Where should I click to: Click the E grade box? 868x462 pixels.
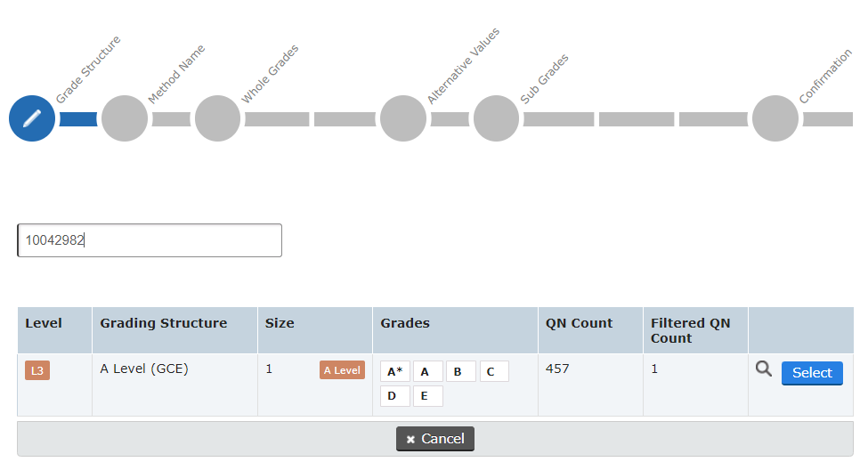tap(427, 396)
